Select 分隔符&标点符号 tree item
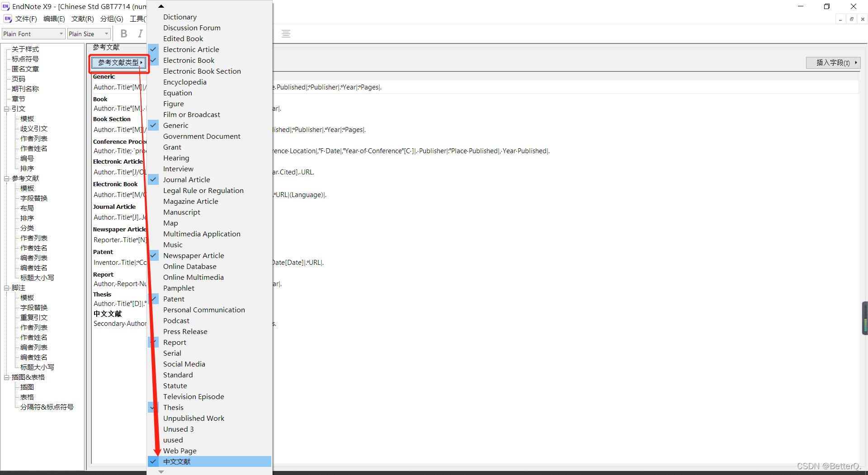This screenshot has height=475, width=868. [x=47, y=407]
